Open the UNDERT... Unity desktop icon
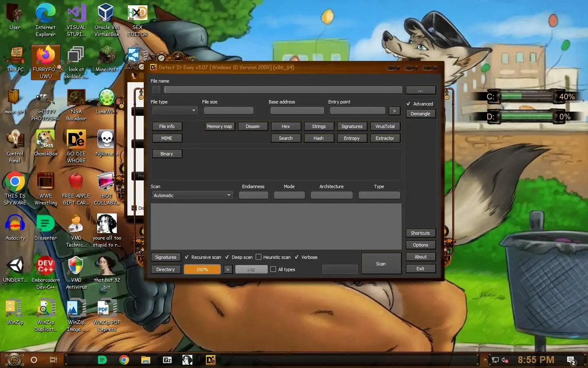This screenshot has width=588, height=368. tap(15, 269)
